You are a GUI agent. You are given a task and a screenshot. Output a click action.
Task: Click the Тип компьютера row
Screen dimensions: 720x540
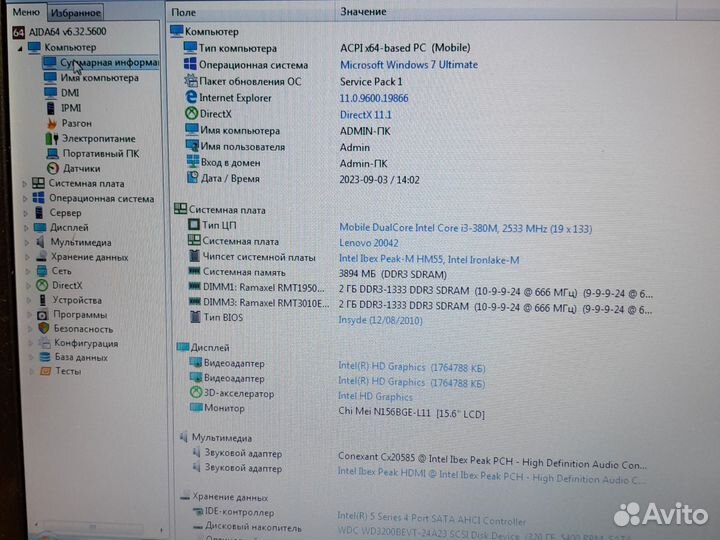point(327,48)
